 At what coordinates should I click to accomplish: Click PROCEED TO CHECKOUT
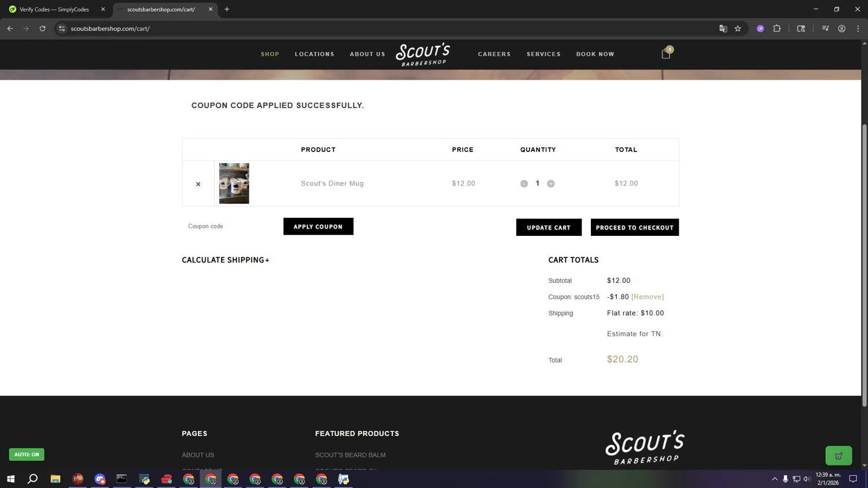pos(635,227)
